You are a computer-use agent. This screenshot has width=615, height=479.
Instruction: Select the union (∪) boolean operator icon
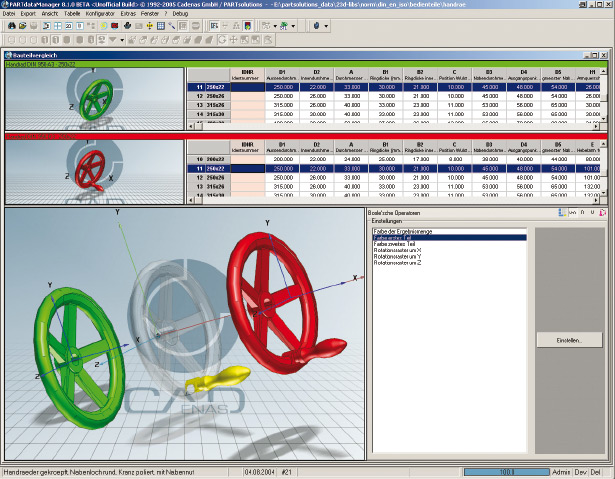coord(592,212)
